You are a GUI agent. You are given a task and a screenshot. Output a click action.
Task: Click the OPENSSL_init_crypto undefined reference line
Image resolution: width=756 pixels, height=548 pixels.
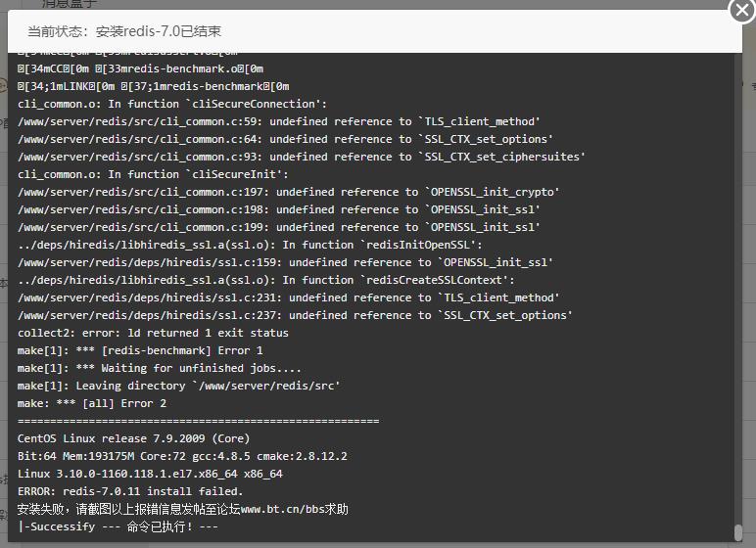[288, 192]
